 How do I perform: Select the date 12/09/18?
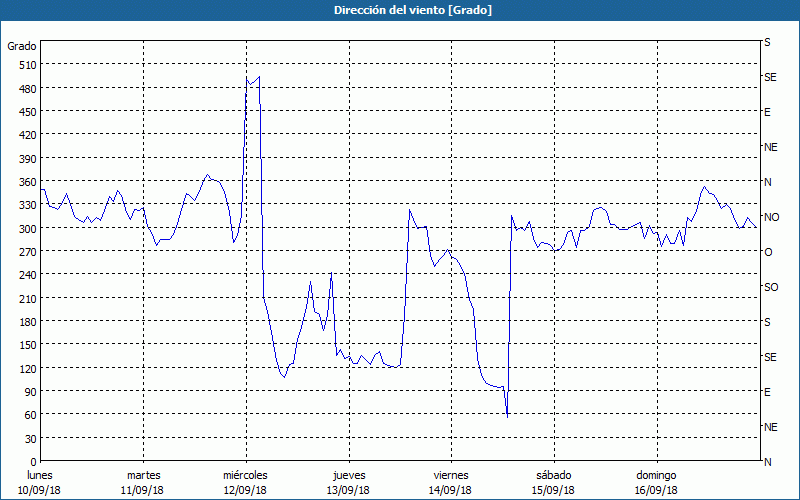245,490
